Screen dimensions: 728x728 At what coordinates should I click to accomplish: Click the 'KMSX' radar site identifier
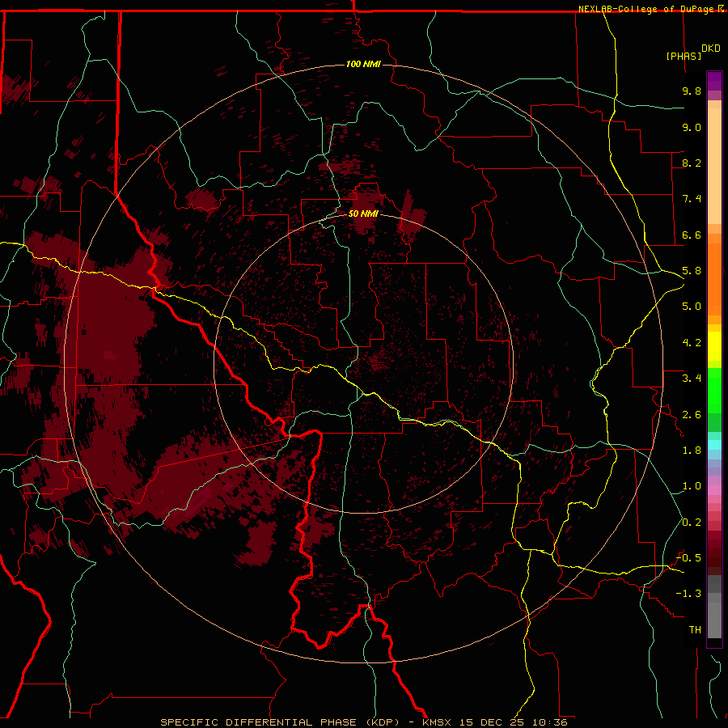tap(438, 722)
